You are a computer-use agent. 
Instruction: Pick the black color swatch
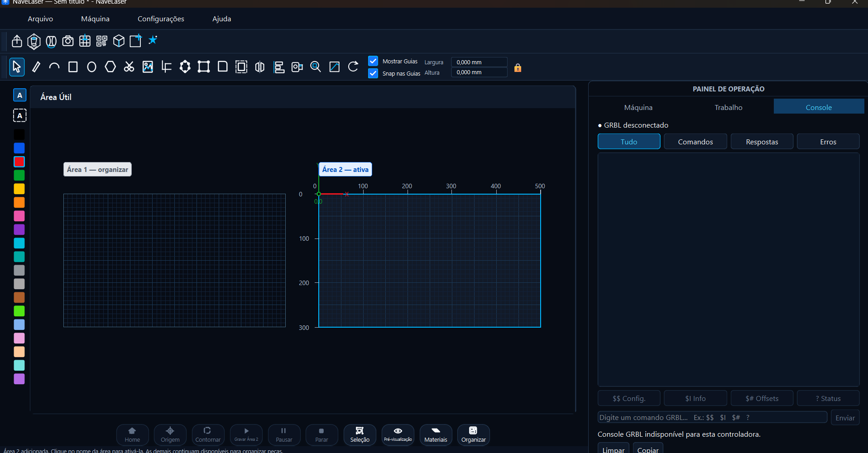tap(19, 134)
